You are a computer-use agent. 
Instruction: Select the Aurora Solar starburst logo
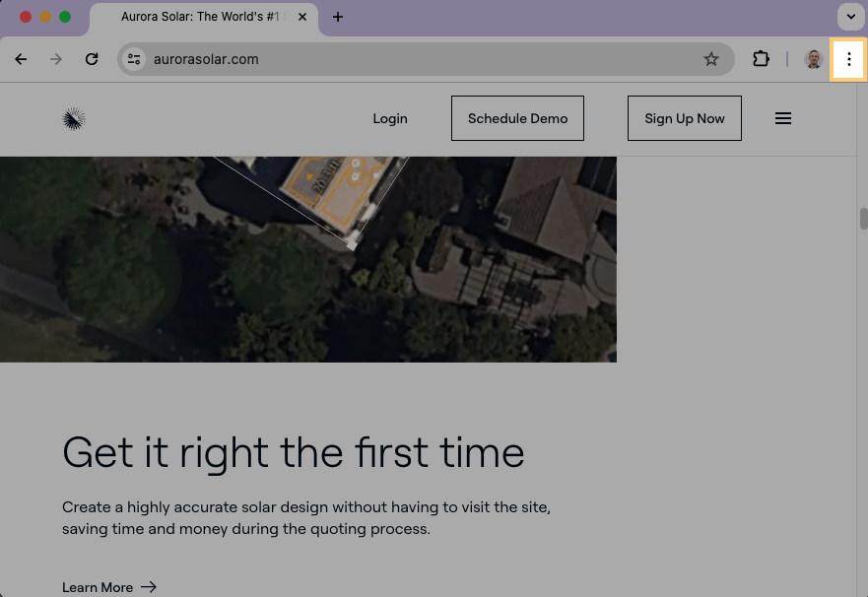coord(74,118)
